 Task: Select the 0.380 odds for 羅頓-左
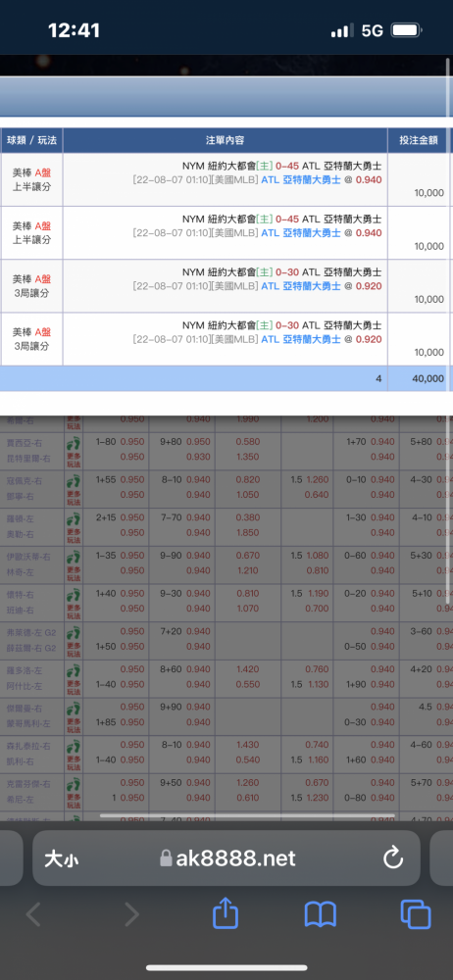(248, 517)
